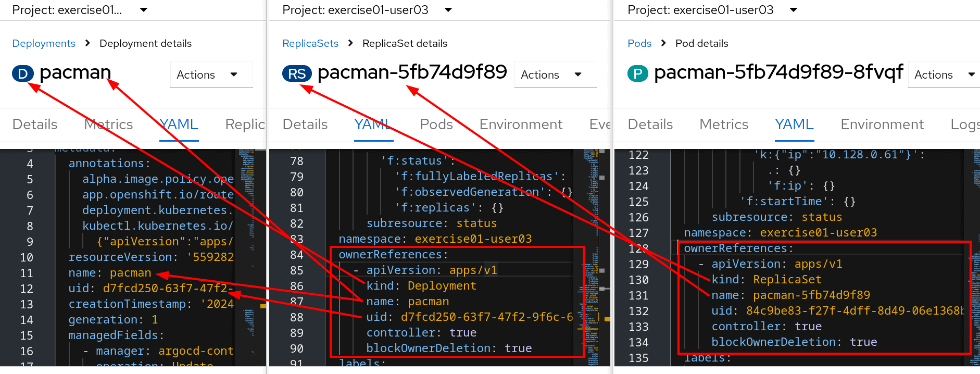Viewport: 980px width, 374px height.
Task: Switch to Deployment Details tab
Action: 35,124
